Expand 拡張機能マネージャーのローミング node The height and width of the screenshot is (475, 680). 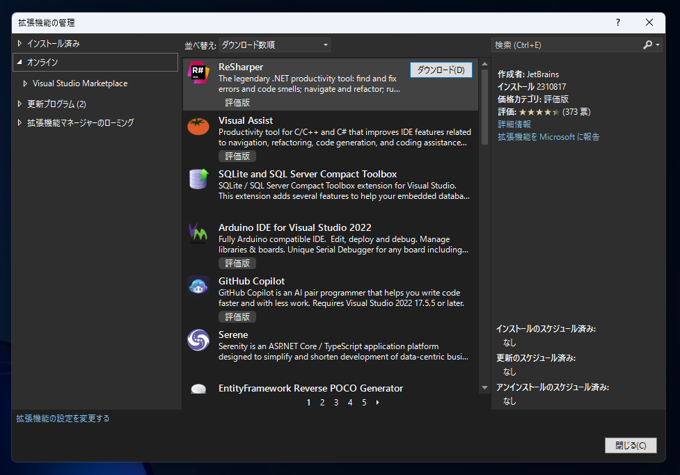20,123
